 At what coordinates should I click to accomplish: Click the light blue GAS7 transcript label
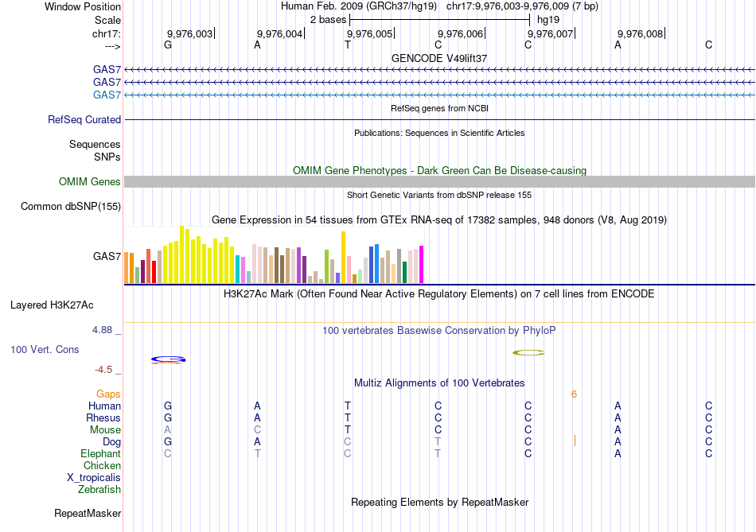[x=107, y=95]
